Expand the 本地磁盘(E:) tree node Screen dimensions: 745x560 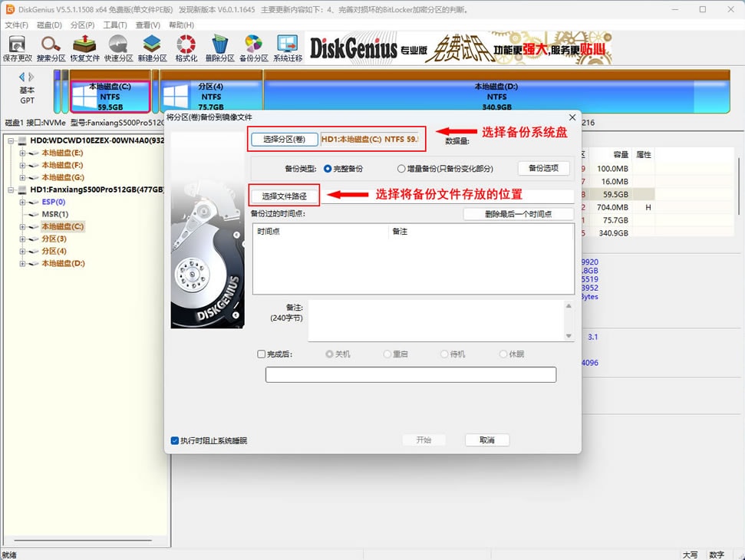tap(22, 153)
